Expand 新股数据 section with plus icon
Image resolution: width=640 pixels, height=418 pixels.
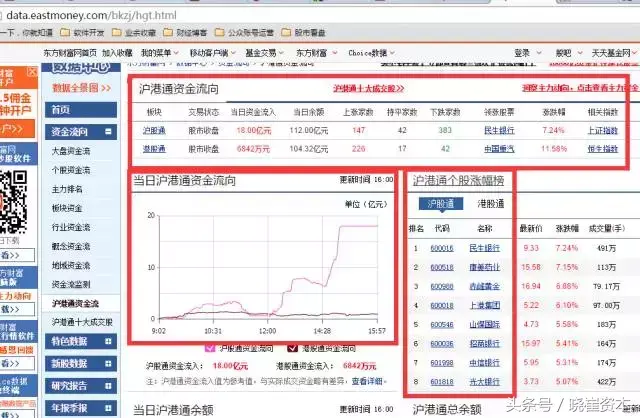click(x=108, y=363)
